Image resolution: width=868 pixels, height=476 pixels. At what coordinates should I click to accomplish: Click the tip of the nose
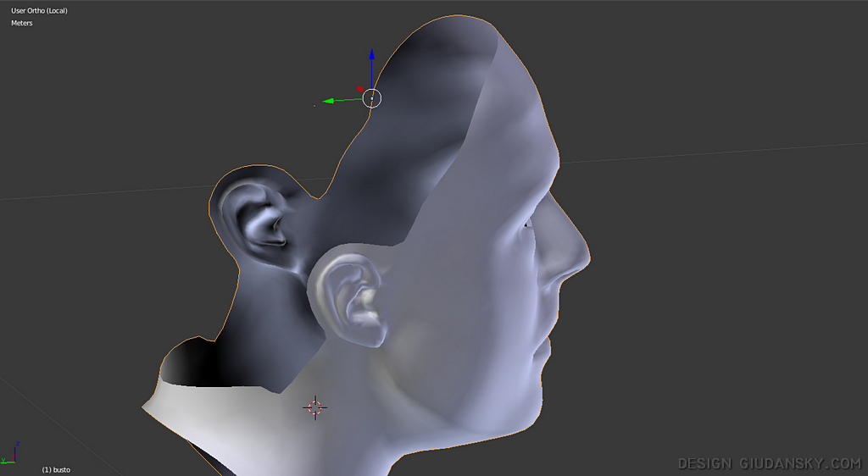585,252
